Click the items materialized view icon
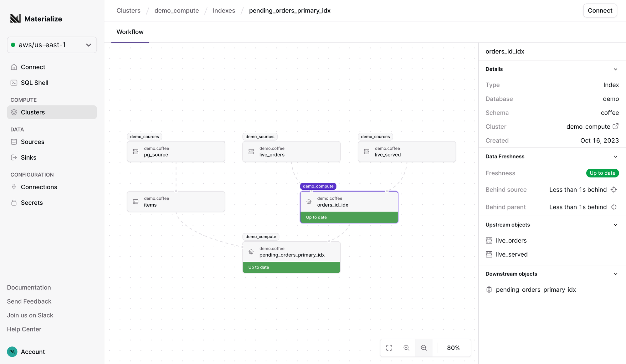This screenshot has width=626, height=364. pos(136,201)
